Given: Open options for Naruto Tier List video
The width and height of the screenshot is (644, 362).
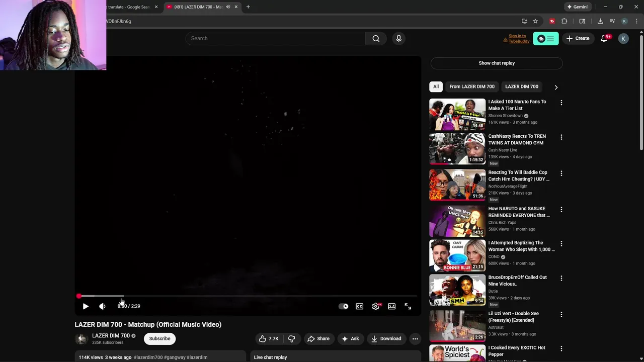Looking at the screenshot, I should 561,103.
